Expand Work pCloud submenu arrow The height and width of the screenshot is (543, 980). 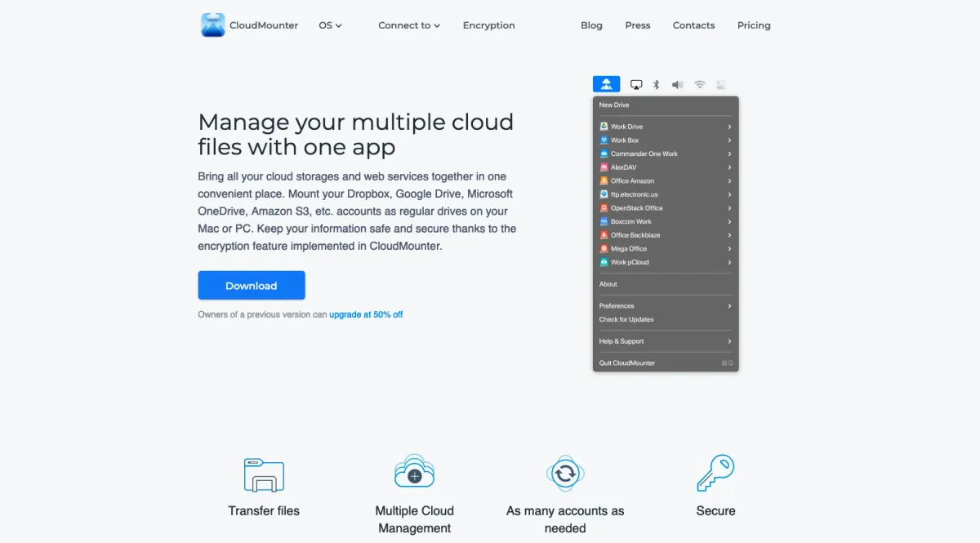tap(729, 262)
